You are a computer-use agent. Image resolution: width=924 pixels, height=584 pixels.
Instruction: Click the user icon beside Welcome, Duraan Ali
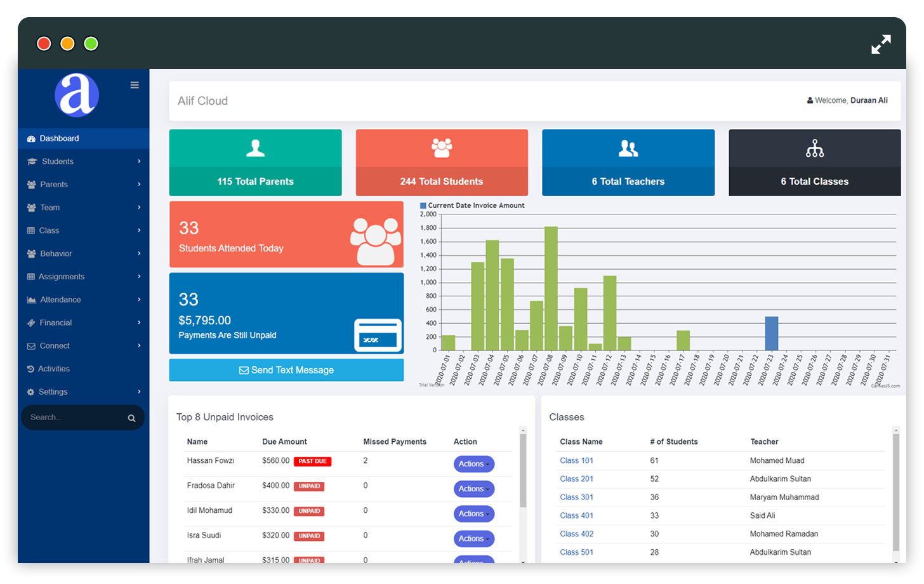tap(809, 100)
